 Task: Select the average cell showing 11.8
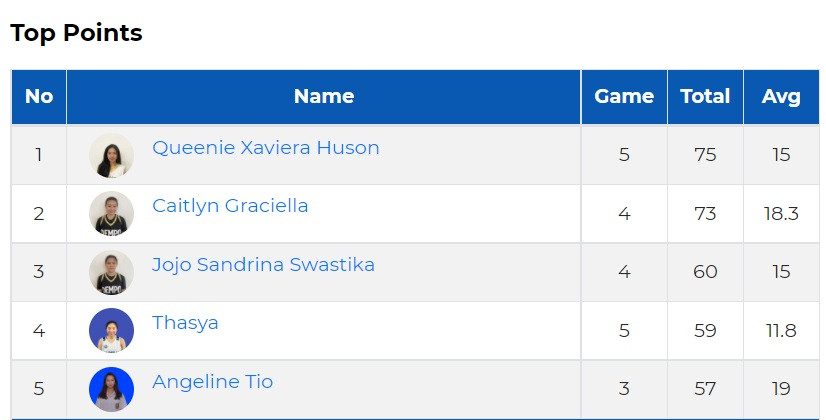[781, 330]
